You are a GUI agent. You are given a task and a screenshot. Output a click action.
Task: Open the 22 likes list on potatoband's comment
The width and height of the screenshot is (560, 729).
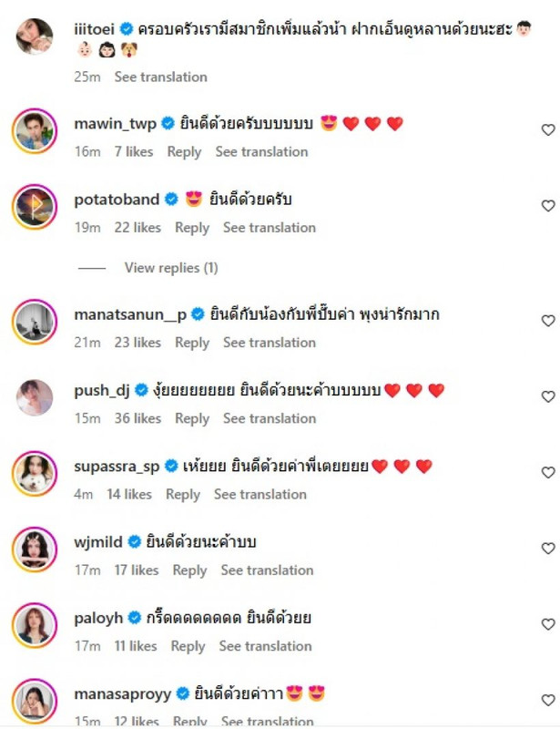[137, 228]
